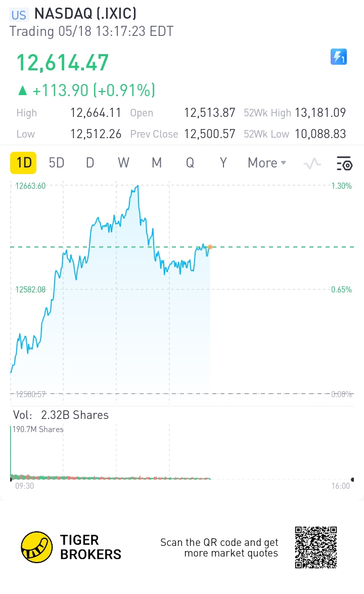Tap the 12,614.47 current price

point(63,63)
